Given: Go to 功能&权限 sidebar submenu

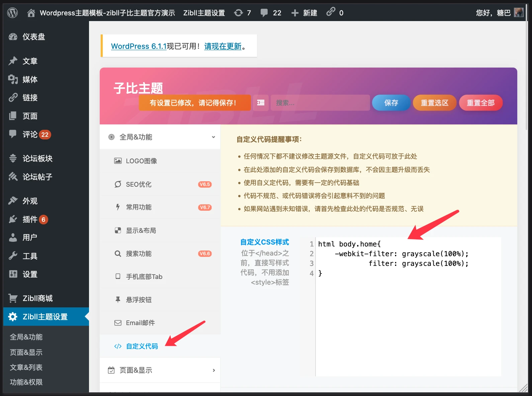Looking at the screenshot, I should tap(26, 382).
